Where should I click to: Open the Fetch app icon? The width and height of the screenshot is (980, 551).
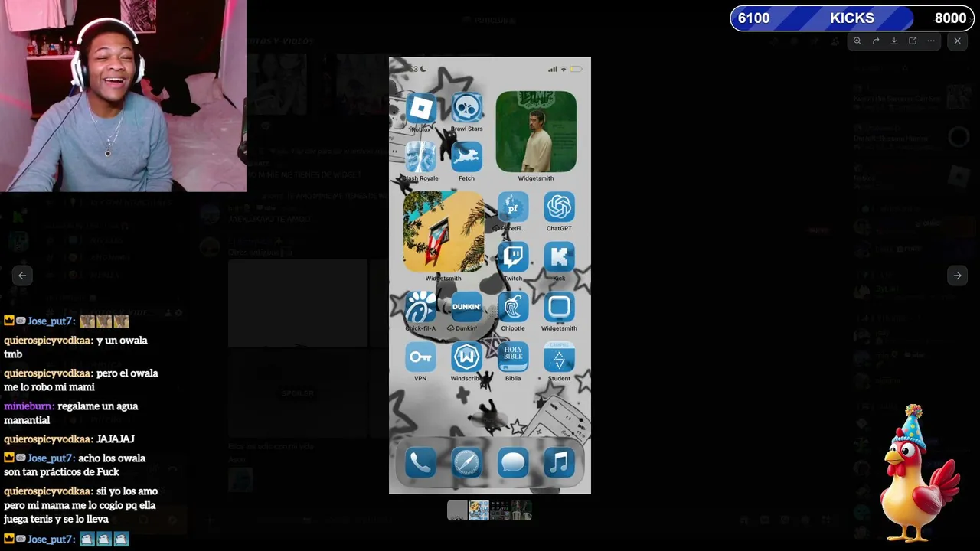click(x=466, y=158)
